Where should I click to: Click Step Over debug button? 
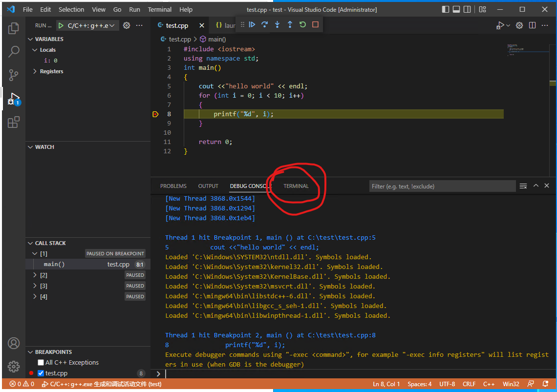coord(265,24)
